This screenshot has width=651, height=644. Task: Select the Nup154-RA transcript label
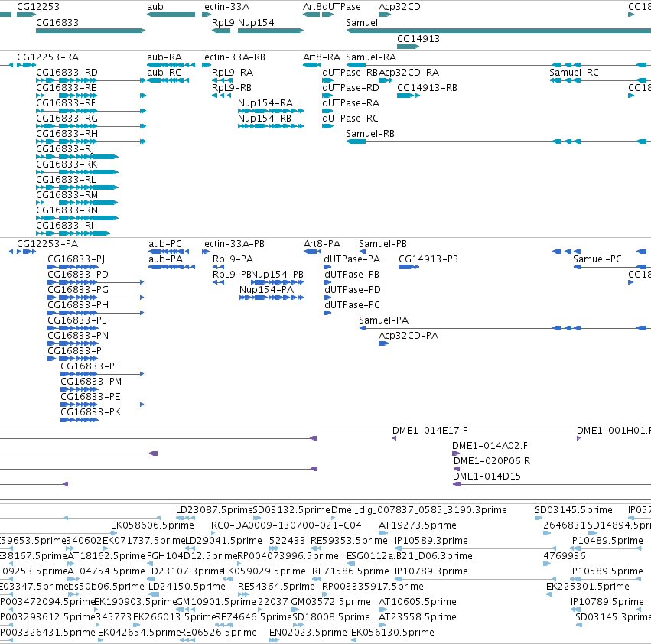(265, 103)
